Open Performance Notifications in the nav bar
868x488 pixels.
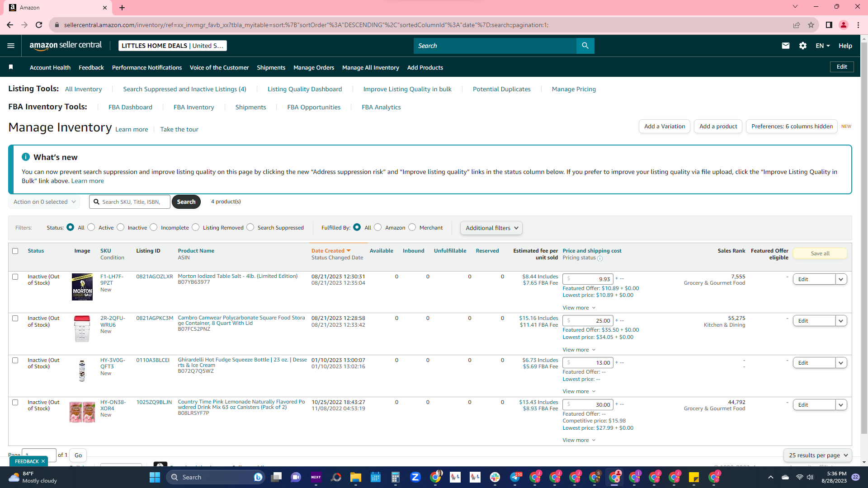[x=147, y=67]
